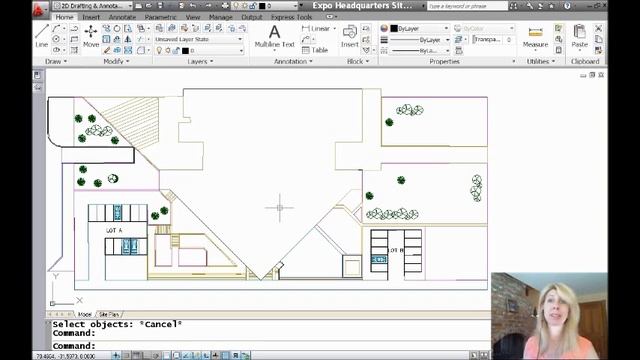
Task: Click the keyword search input field
Action: [x=467, y=6]
